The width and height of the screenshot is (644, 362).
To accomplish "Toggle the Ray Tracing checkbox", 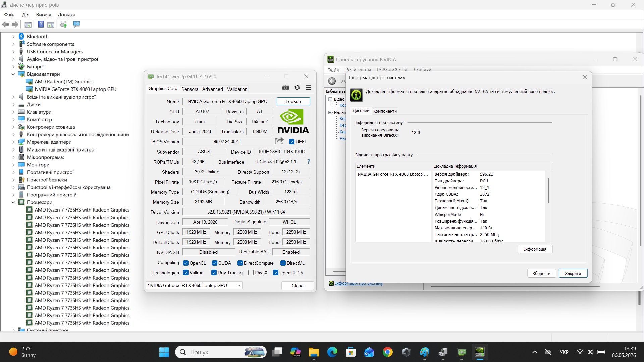I will tap(214, 273).
